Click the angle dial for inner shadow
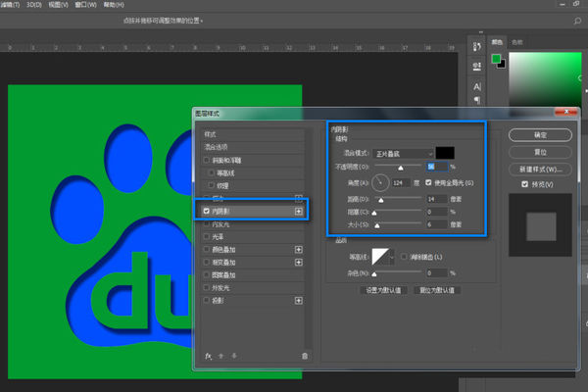588x392 pixels. (x=380, y=182)
